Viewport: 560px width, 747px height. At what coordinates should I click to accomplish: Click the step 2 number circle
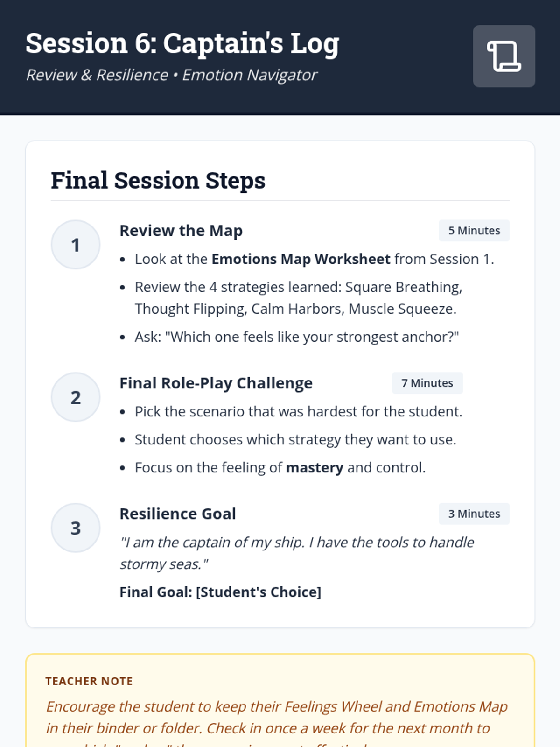(x=76, y=397)
